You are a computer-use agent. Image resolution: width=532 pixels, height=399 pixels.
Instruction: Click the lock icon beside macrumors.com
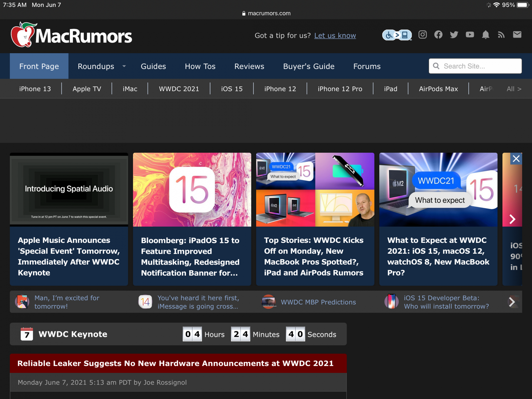244,13
